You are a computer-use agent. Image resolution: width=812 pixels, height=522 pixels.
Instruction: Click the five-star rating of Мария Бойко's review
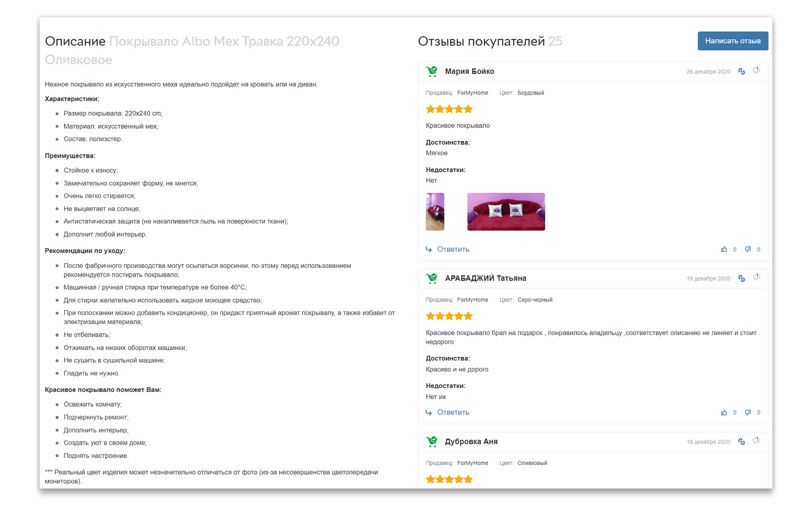tap(449, 109)
